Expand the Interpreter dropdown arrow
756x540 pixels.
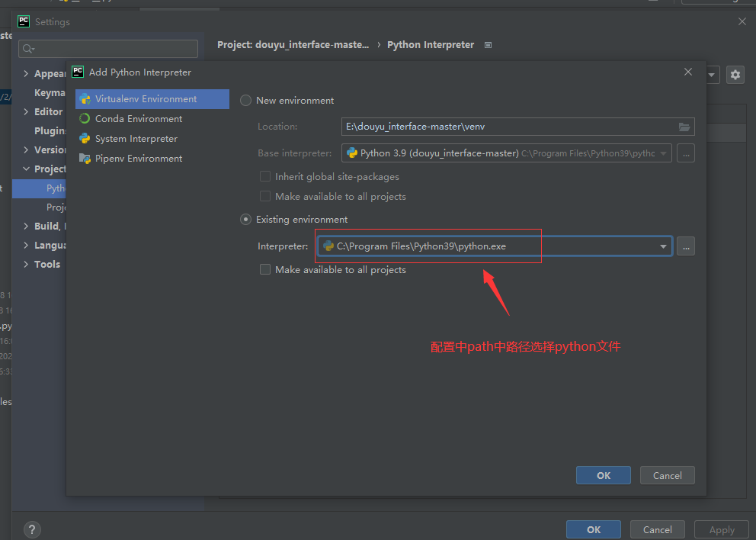(664, 246)
